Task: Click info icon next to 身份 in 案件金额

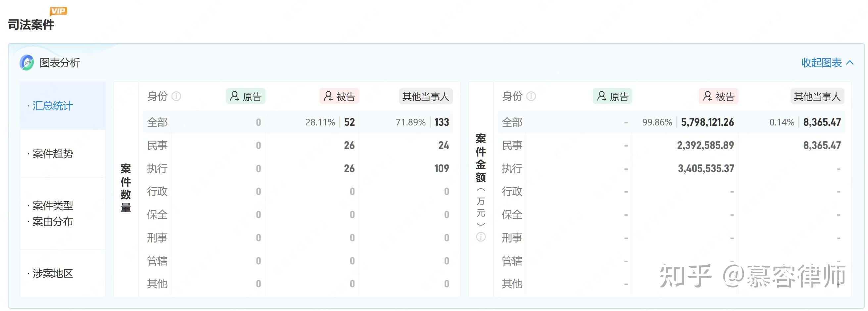Action: (x=531, y=97)
